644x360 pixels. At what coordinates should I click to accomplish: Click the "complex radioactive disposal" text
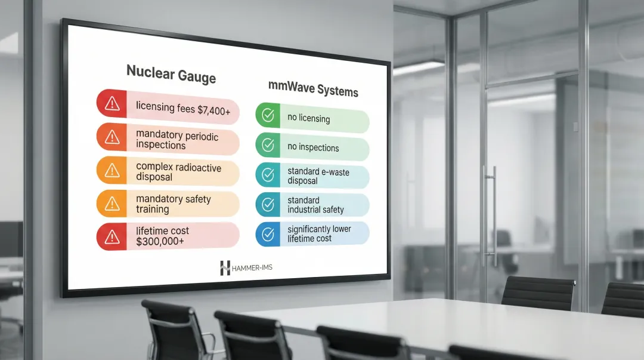click(x=178, y=172)
